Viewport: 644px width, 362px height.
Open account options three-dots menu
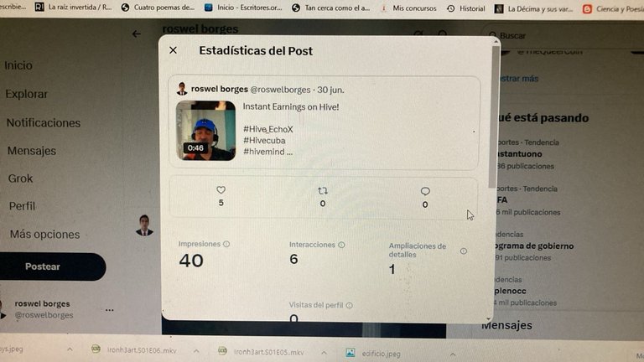point(109,310)
